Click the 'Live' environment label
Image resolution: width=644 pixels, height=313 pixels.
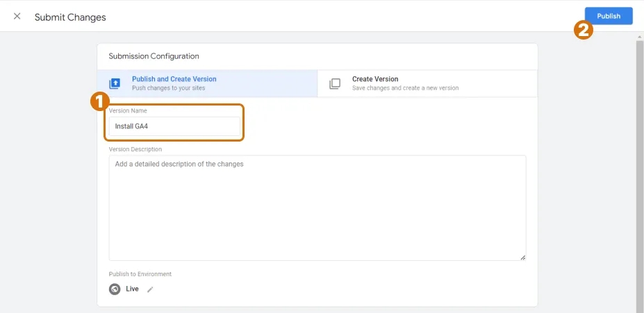[x=132, y=289]
